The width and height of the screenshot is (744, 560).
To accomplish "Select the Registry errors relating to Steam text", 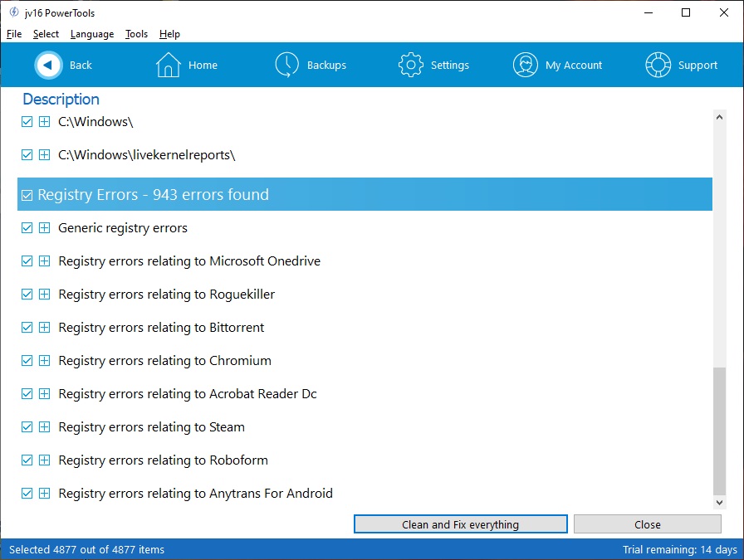I will (x=151, y=427).
